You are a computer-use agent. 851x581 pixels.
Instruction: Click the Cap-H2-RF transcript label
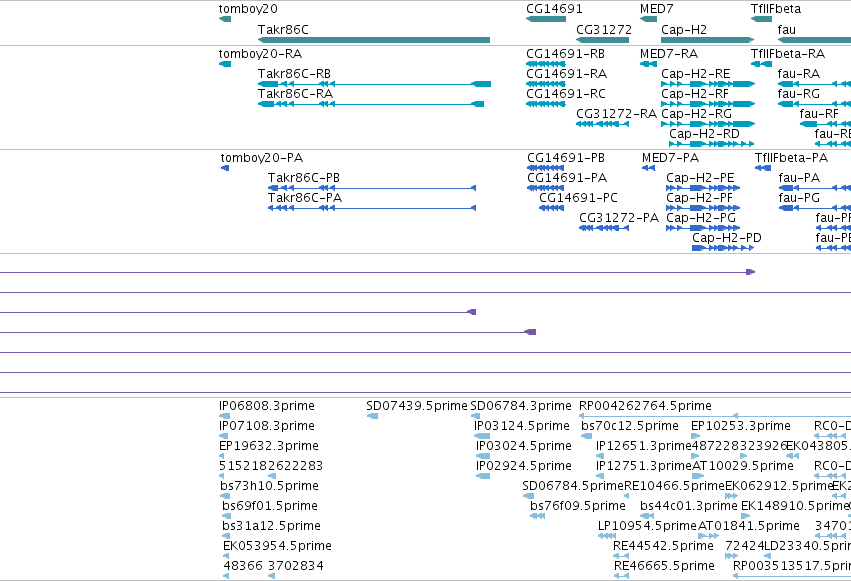pos(695,94)
